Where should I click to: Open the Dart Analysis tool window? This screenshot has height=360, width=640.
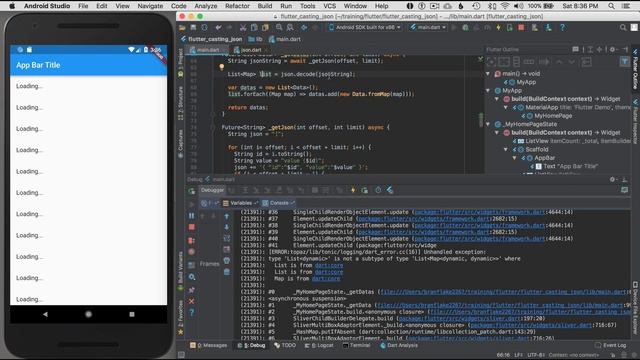pos(398,345)
